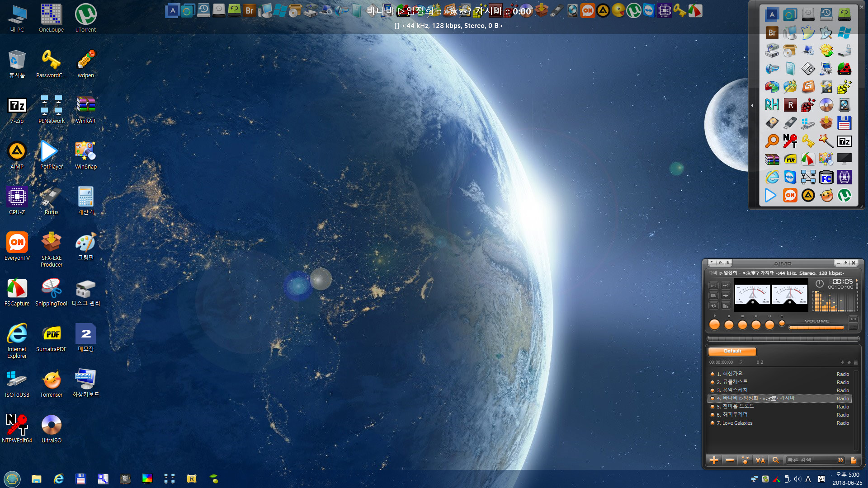Screen dimensions: 868x488
Task: Open the 7-Zip desktop icon
Action: (x=17, y=109)
